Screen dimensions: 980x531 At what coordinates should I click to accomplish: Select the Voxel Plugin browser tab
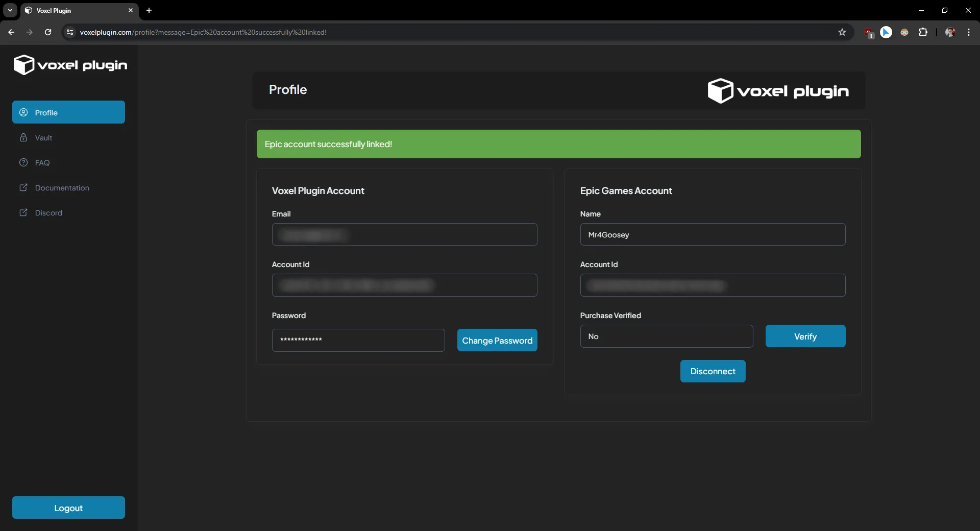[71, 10]
